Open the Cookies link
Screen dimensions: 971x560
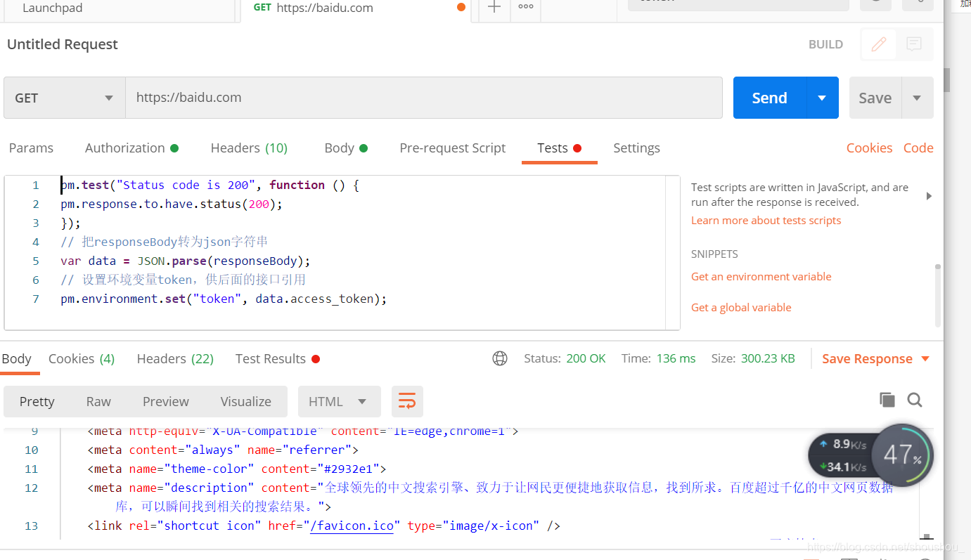869,148
